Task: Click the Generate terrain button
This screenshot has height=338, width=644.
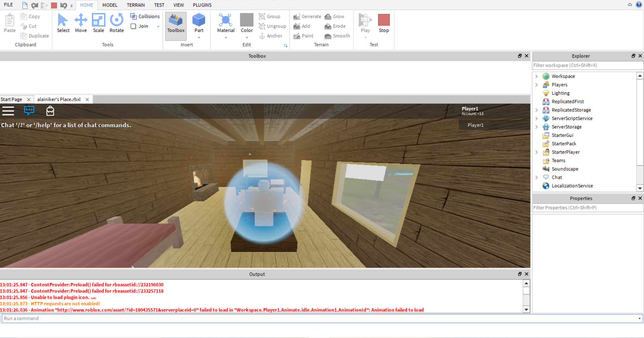Action: (x=307, y=16)
